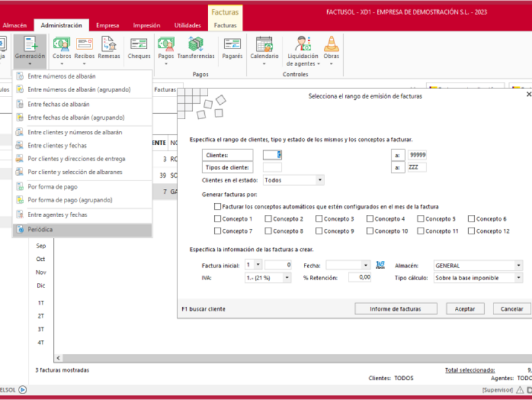Enable automatic concepts invoicing checkbox
Image resolution: width=532 pixels, height=400 pixels.
(x=217, y=207)
